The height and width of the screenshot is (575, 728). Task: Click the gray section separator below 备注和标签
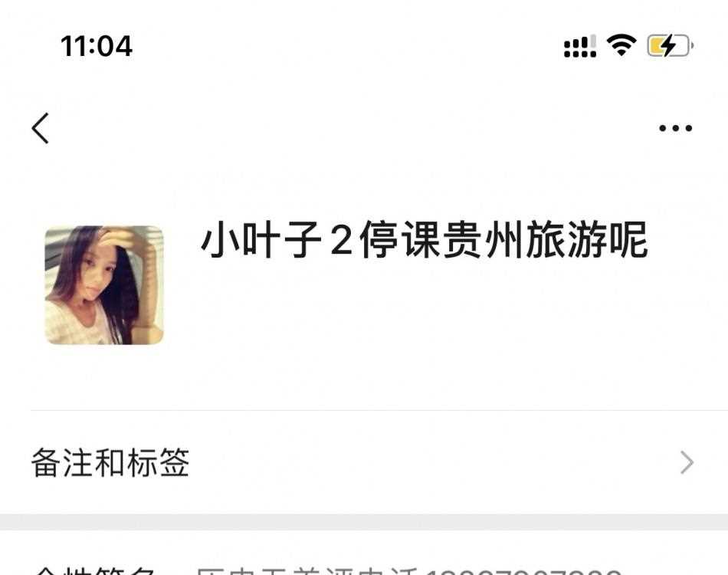(364, 522)
